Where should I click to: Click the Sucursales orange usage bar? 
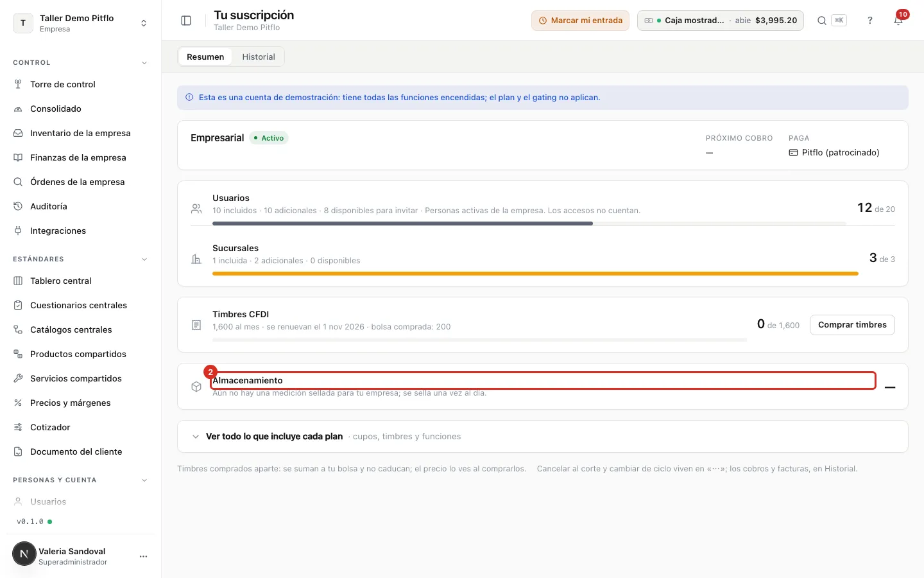pos(535,274)
